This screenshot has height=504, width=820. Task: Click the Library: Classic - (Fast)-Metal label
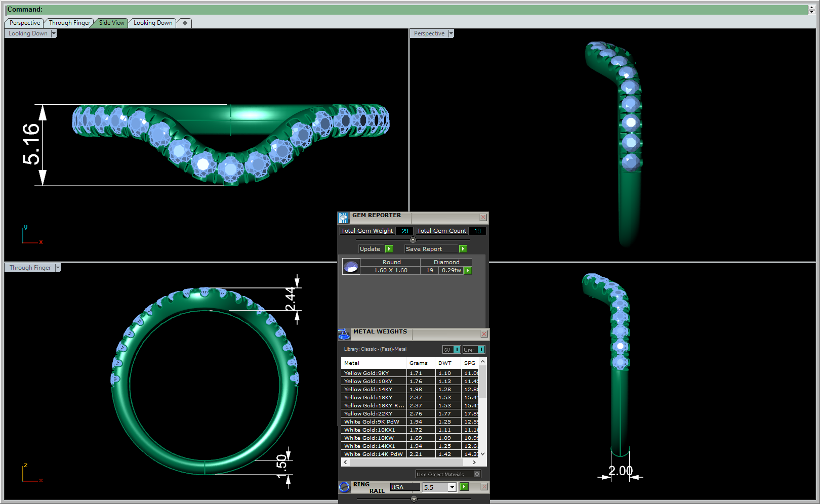(375, 349)
